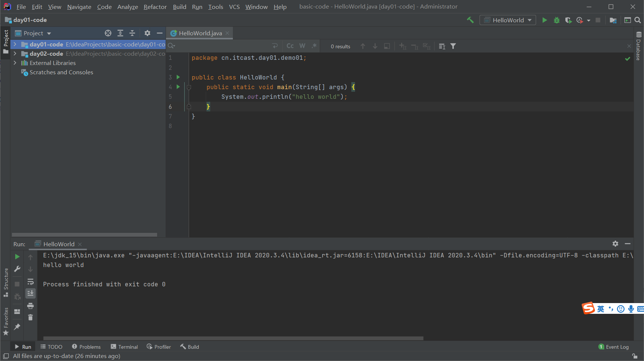Close the editor search bar
The width and height of the screenshot is (644, 361).
(x=629, y=46)
